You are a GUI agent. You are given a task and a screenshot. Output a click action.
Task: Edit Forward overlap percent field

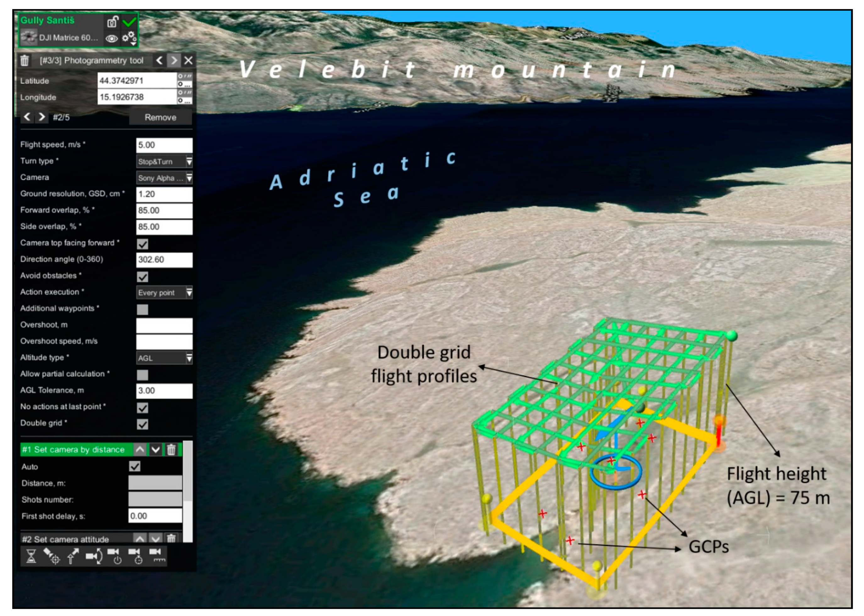(164, 211)
